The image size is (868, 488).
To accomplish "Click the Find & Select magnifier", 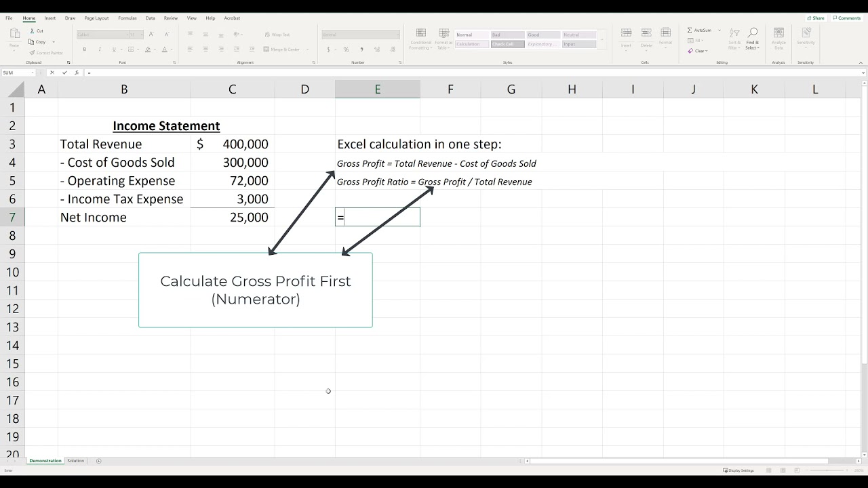I will click(x=752, y=33).
